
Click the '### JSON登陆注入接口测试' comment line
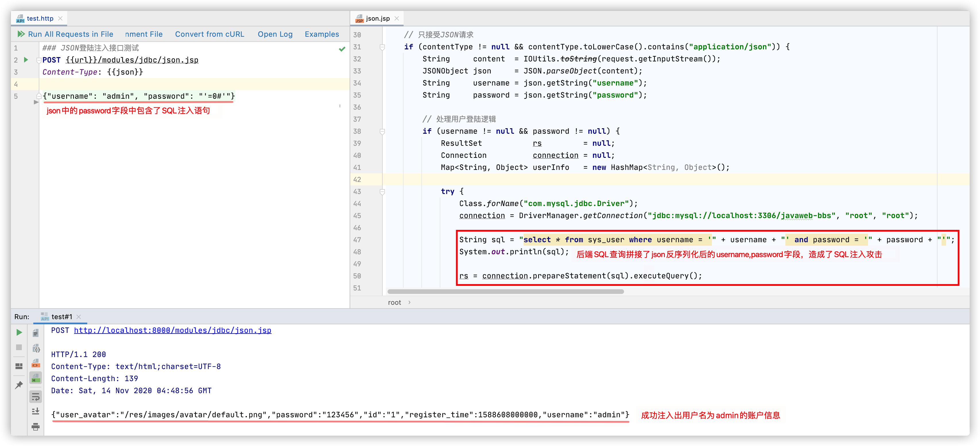click(90, 48)
